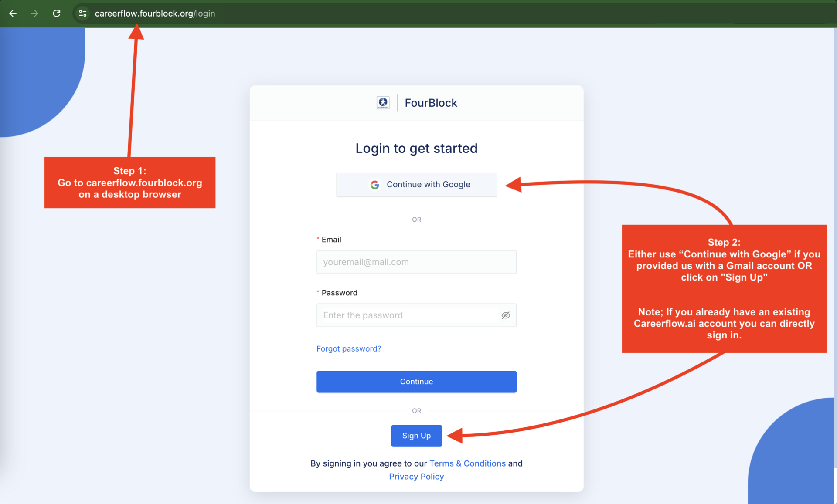Click the Sign Up button

point(416,436)
